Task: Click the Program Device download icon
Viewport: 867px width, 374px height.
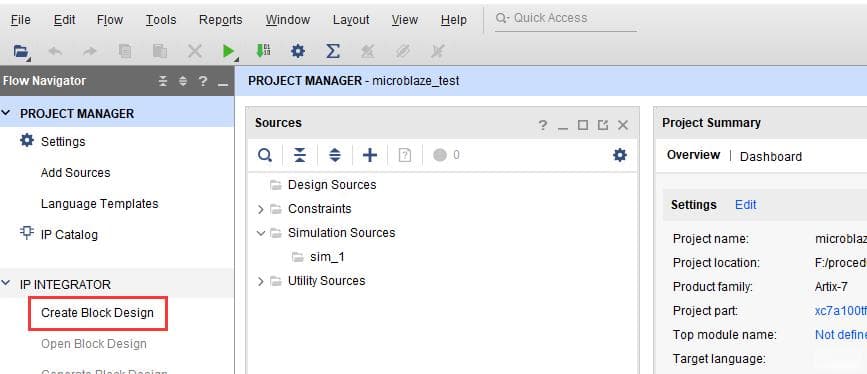Action: point(263,51)
